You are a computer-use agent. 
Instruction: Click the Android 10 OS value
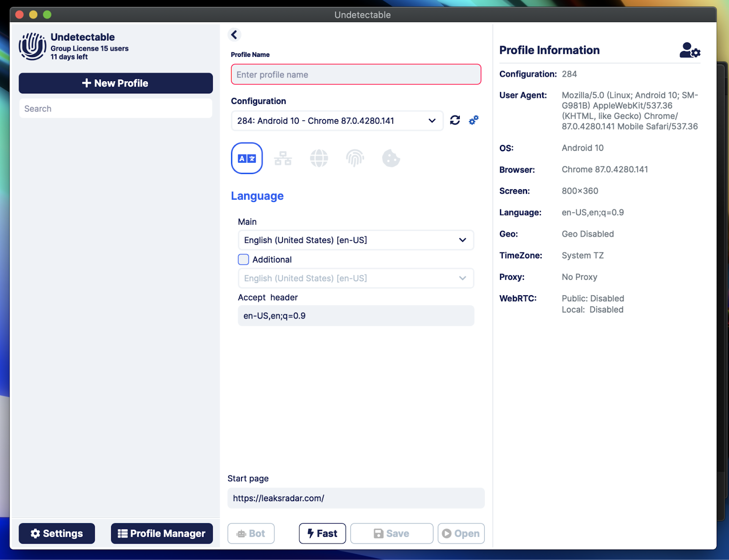pyautogui.click(x=583, y=148)
